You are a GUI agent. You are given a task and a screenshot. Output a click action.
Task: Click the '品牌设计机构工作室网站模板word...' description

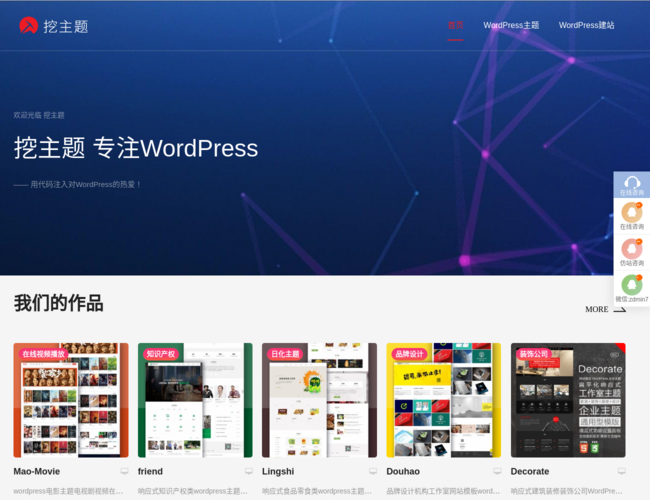click(x=443, y=491)
